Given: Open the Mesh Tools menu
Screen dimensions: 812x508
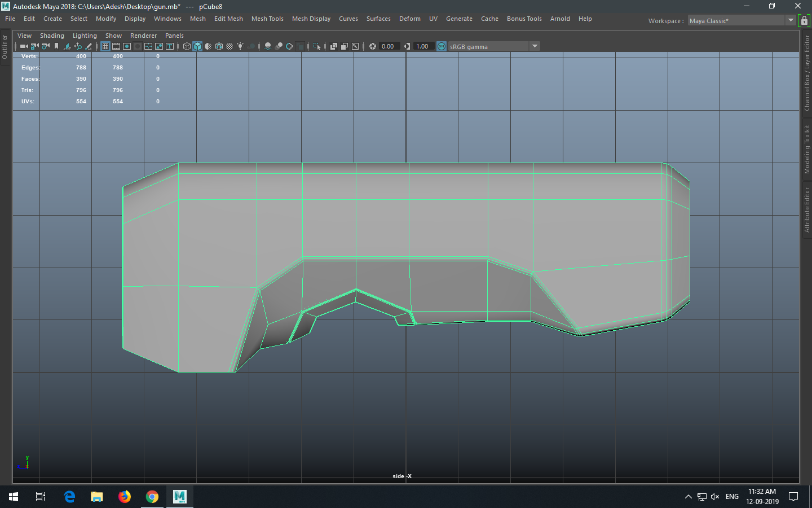Looking at the screenshot, I should coord(267,19).
